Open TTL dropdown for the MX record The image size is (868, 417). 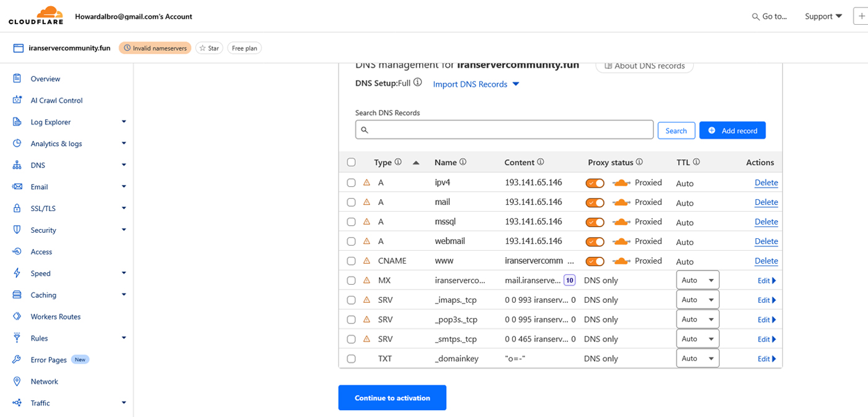697,280
